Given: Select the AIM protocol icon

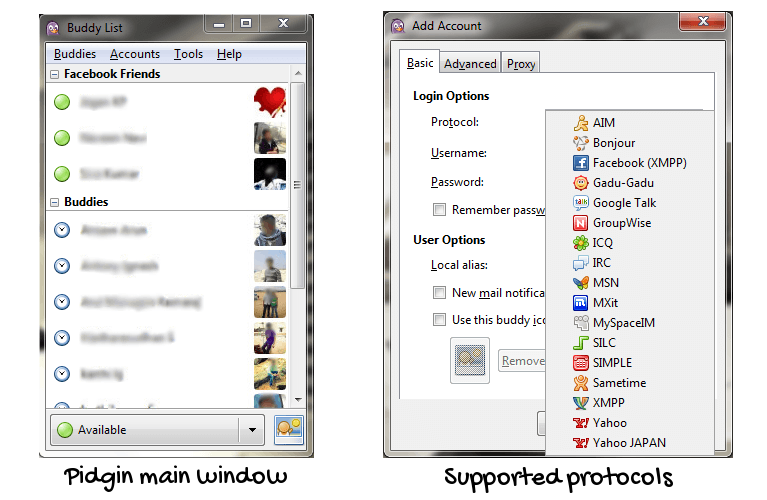Looking at the screenshot, I should pos(581,123).
